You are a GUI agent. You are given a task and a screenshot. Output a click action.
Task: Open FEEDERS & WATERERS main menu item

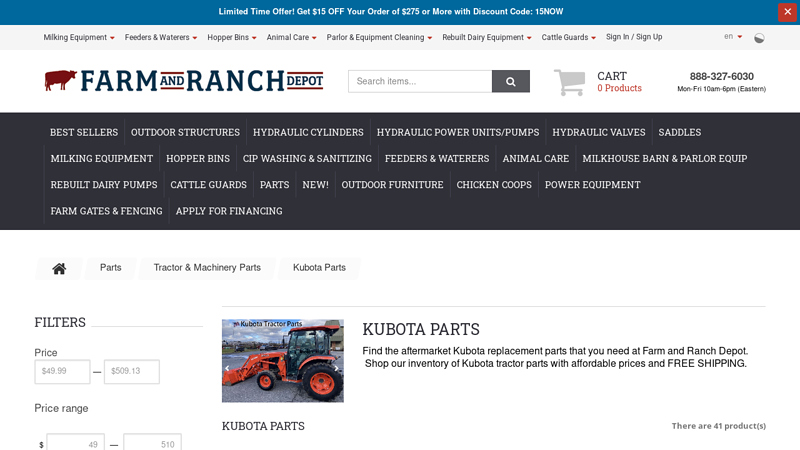[x=437, y=159]
